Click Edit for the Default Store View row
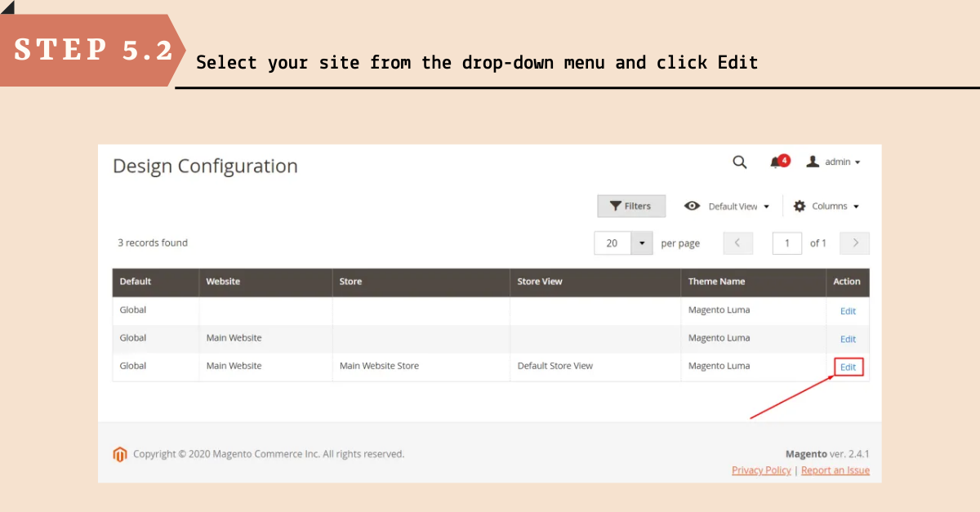Screen dimensions: 980x512 click(x=849, y=367)
